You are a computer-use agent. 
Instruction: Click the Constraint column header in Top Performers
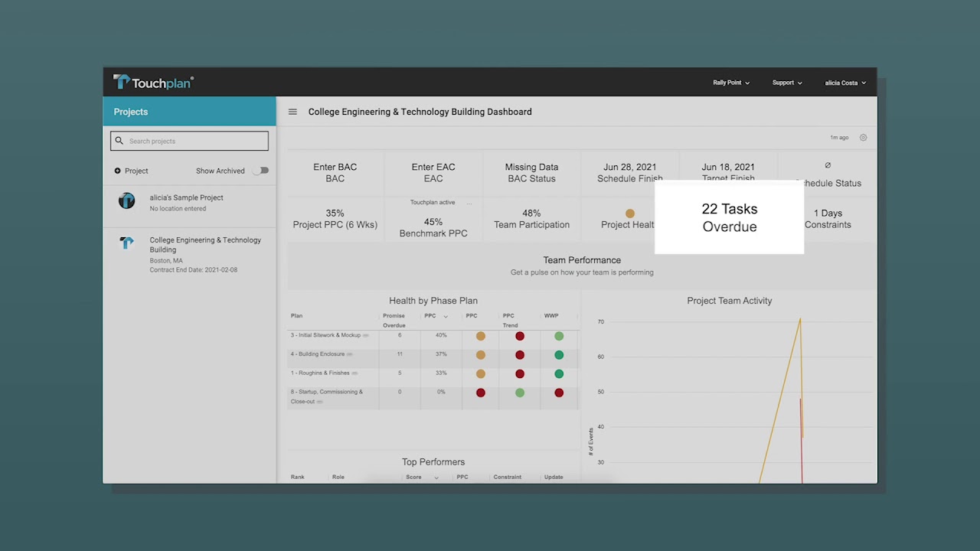pos(508,478)
